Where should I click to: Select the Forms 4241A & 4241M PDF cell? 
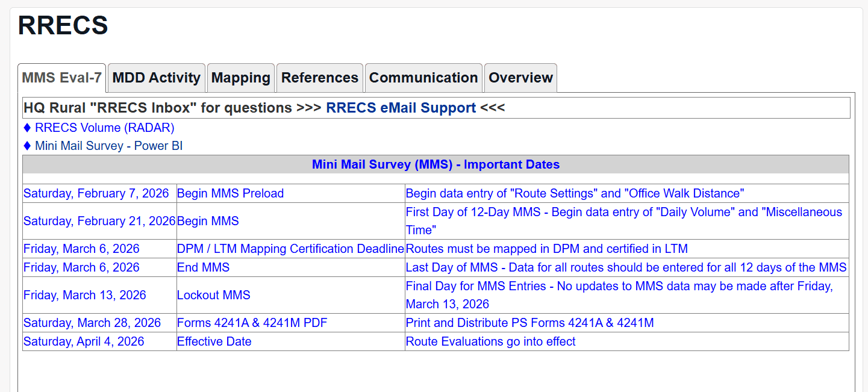tap(252, 323)
